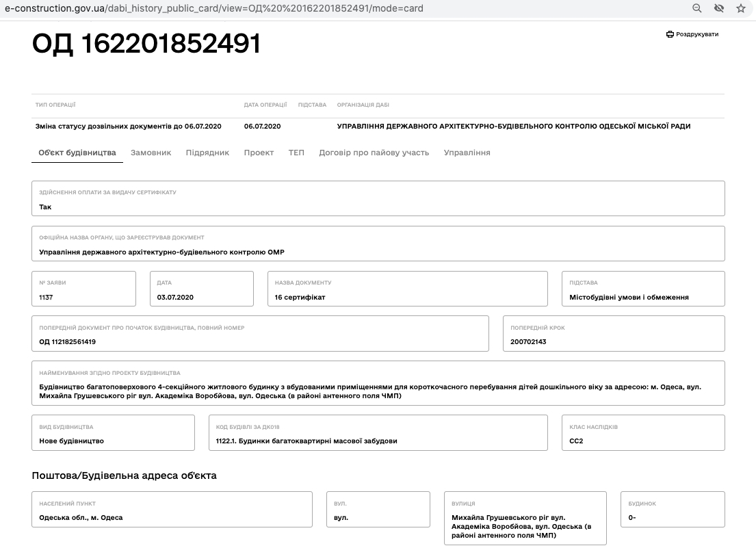Click document name '16 сертифікат'
Viewport: 756px width, 548px height.
pyautogui.click(x=300, y=298)
